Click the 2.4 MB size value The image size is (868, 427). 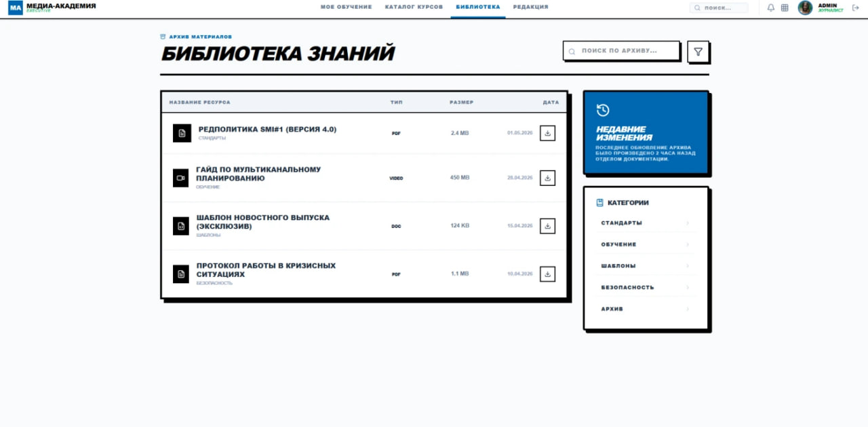pyautogui.click(x=460, y=133)
